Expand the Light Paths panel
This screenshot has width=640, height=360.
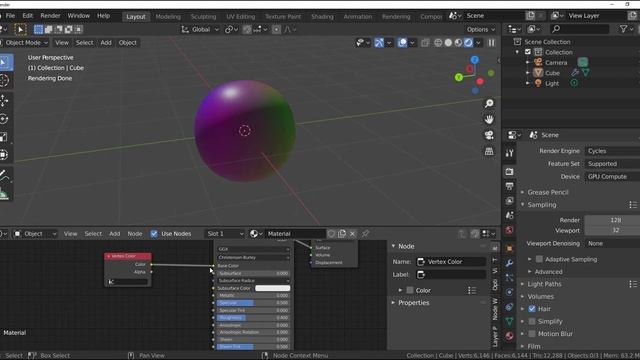pos(544,284)
